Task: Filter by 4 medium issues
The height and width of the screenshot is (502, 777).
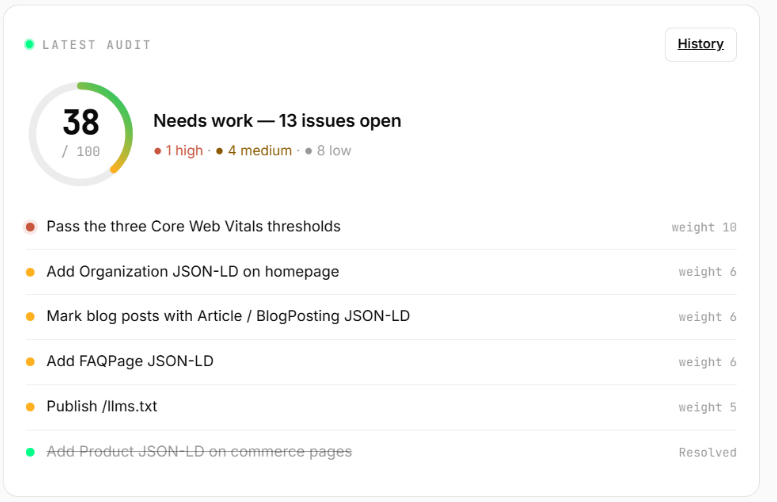Action: tap(254, 151)
